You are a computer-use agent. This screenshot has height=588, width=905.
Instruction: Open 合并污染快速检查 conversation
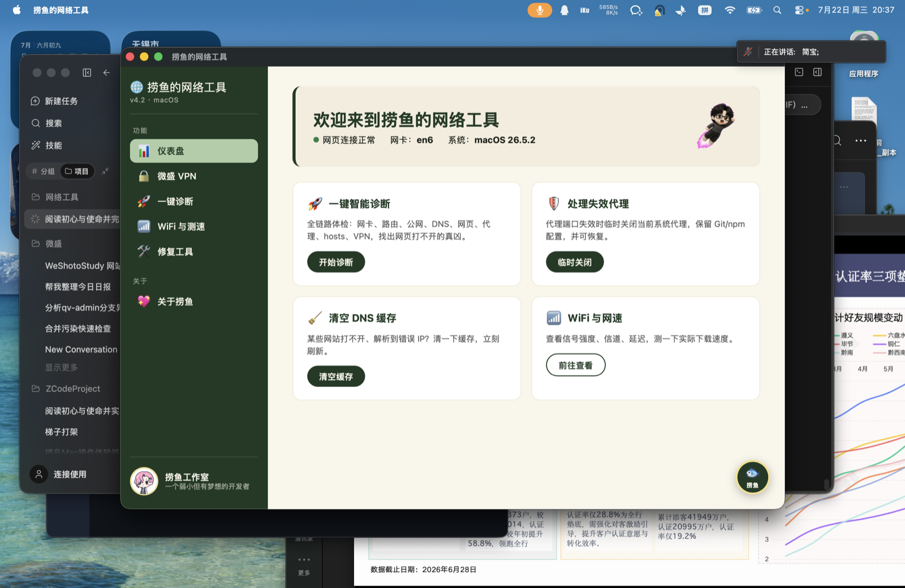[78, 329]
